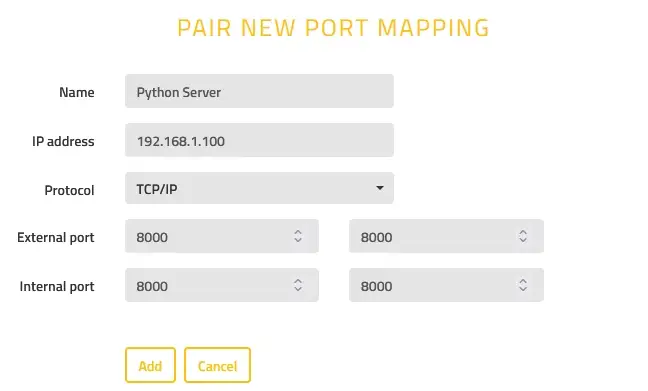Click the first External port field

pos(222,236)
